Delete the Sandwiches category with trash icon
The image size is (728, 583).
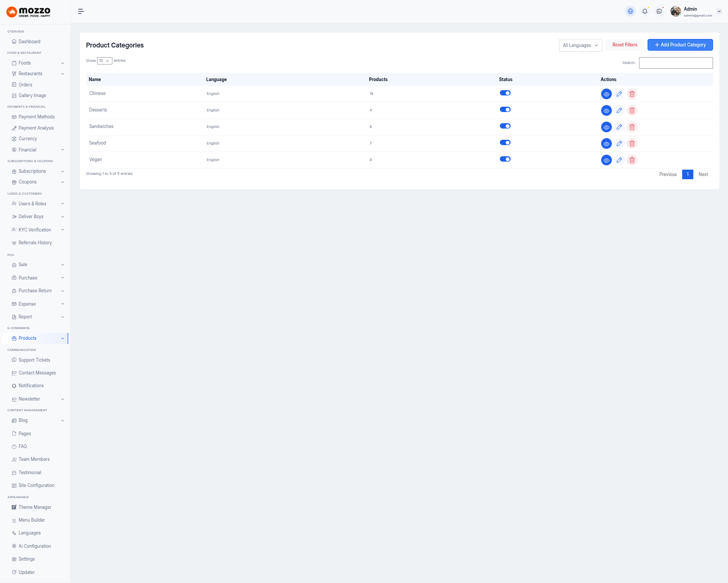(632, 127)
